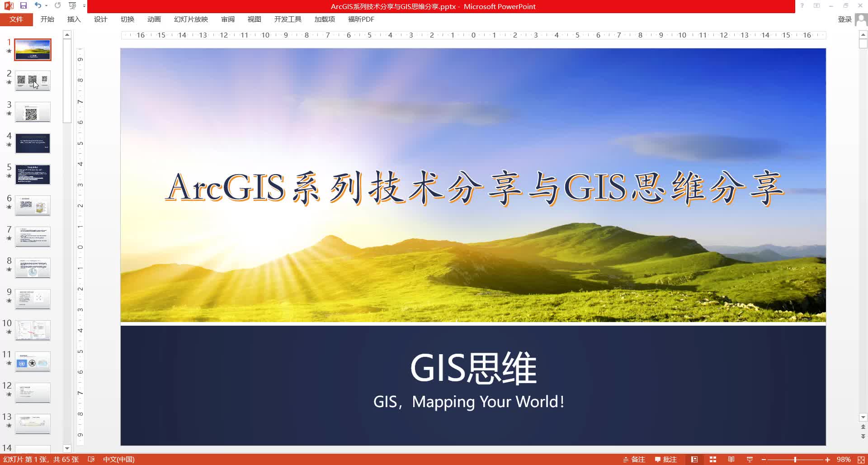Open the Customize Quick Access Toolbar dropdown

[84, 6]
